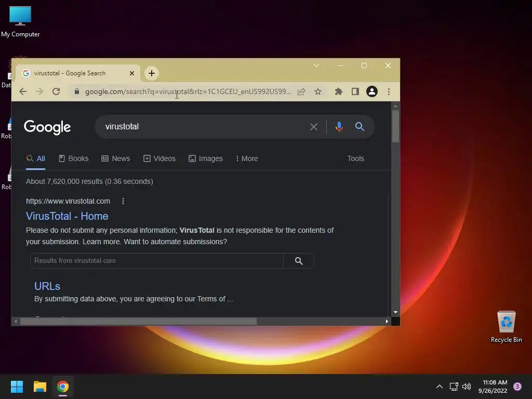Toggle Chrome's side panel icon

(355, 91)
